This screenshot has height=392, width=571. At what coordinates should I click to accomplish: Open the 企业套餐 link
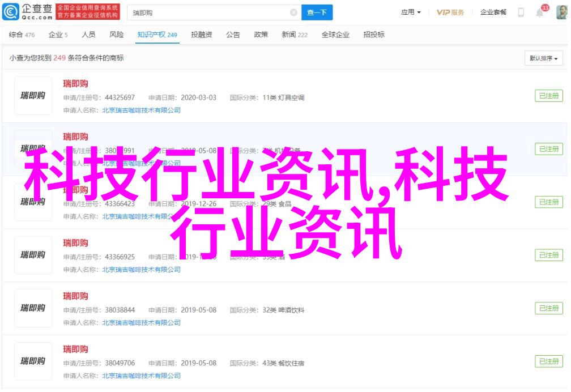tap(493, 12)
